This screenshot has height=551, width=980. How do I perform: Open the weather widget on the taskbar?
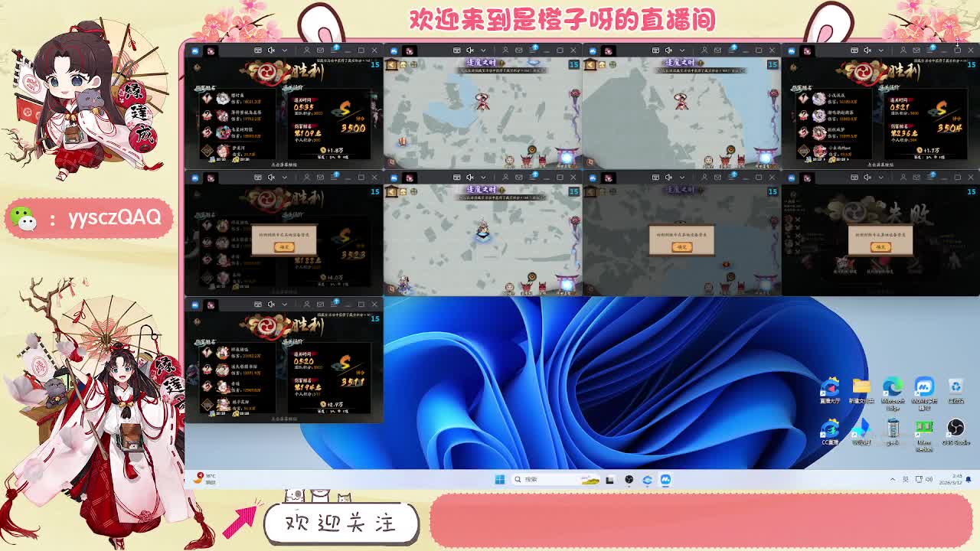pyautogui.click(x=206, y=480)
